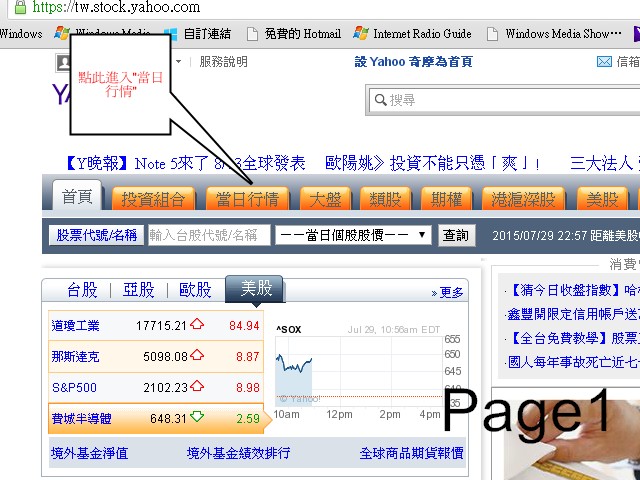Image resolution: width=640 pixels, height=480 pixels.
Task: Click red up arrow beside 道瓊工業 value
Action: pos(197,324)
